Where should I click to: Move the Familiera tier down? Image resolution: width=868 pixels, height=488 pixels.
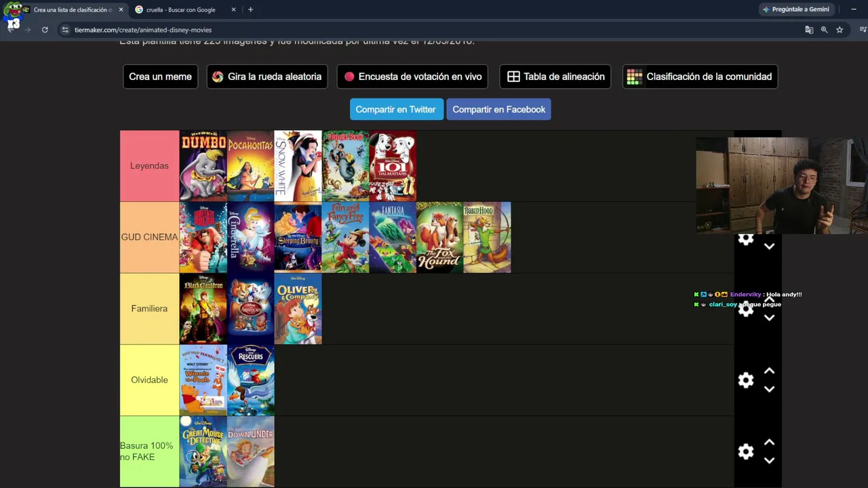coord(769,318)
